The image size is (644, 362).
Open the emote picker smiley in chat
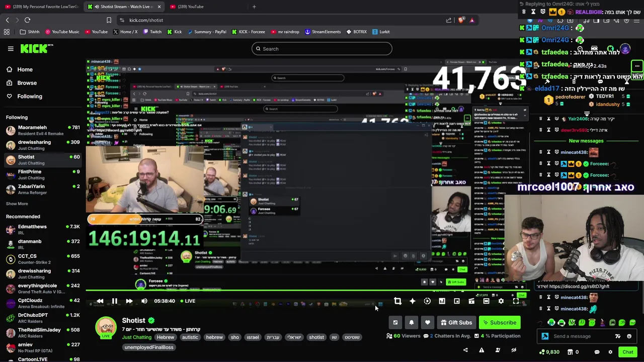tap(629, 336)
